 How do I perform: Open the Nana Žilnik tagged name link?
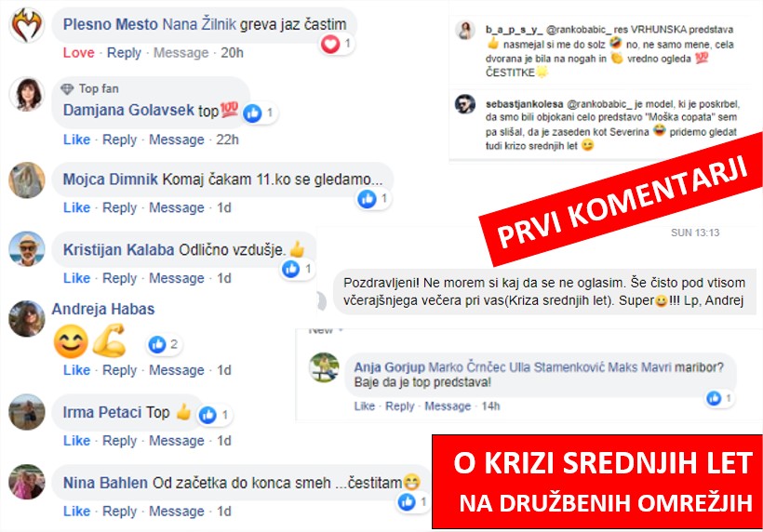pos(199,24)
